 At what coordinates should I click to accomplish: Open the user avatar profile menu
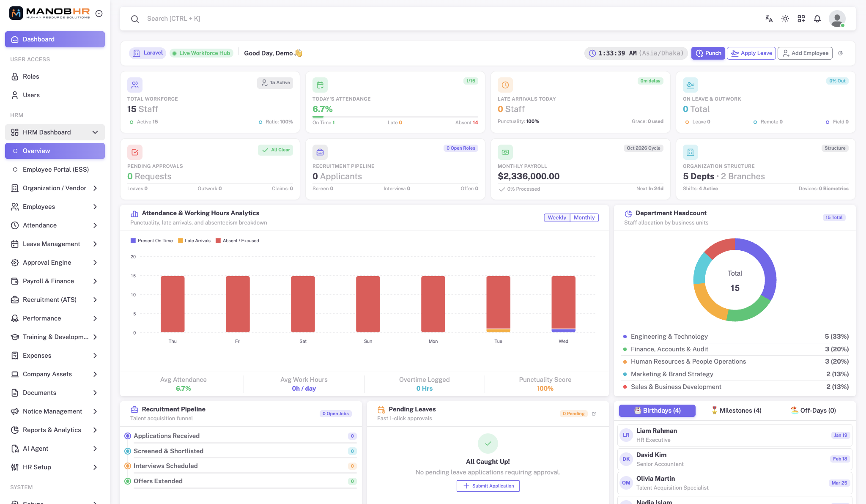click(x=837, y=19)
